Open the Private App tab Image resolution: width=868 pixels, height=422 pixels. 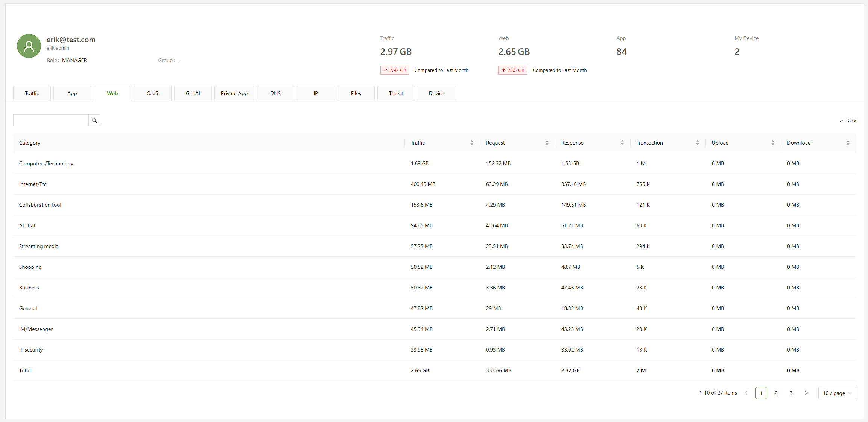coord(234,93)
